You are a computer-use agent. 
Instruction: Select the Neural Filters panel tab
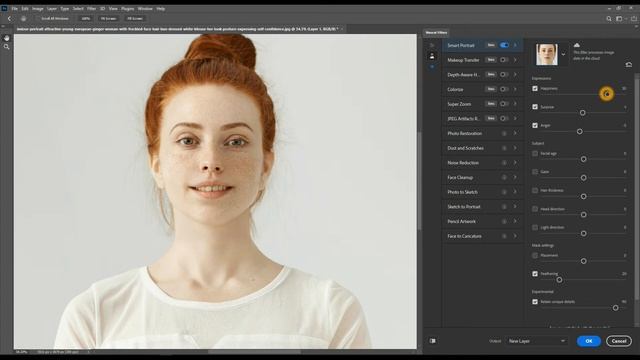(x=436, y=33)
